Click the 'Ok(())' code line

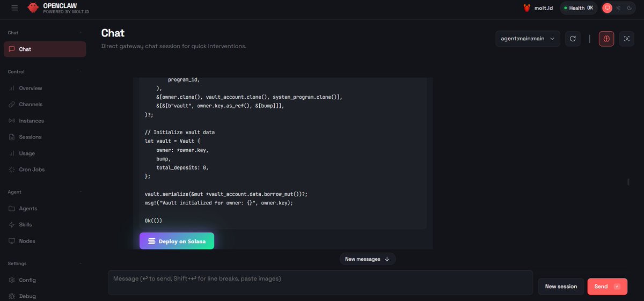153,221
